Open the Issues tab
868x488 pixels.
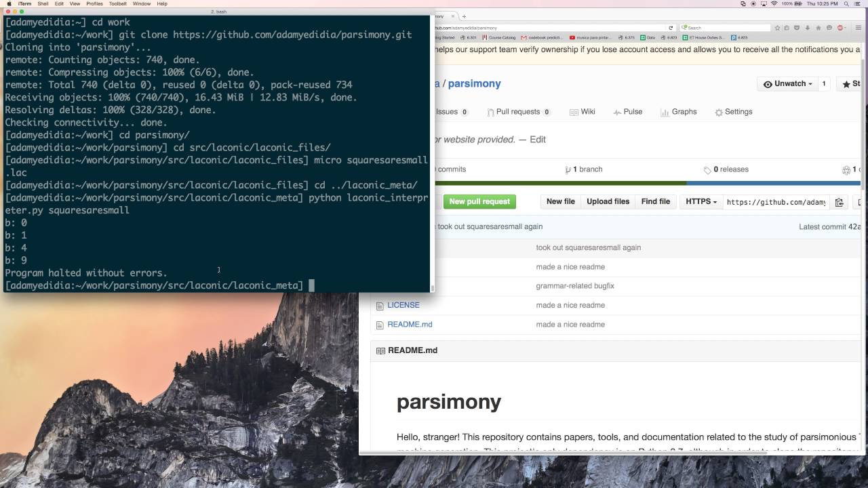click(x=451, y=112)
